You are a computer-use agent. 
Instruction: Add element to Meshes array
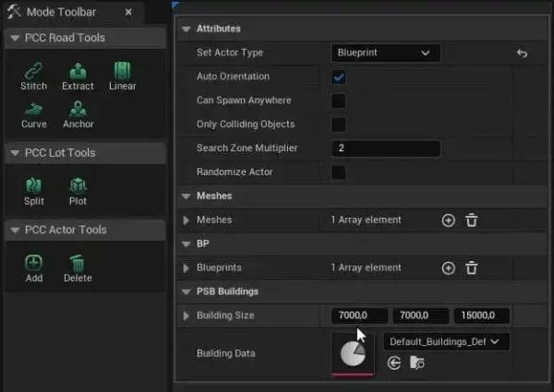[x=449, y=220]
